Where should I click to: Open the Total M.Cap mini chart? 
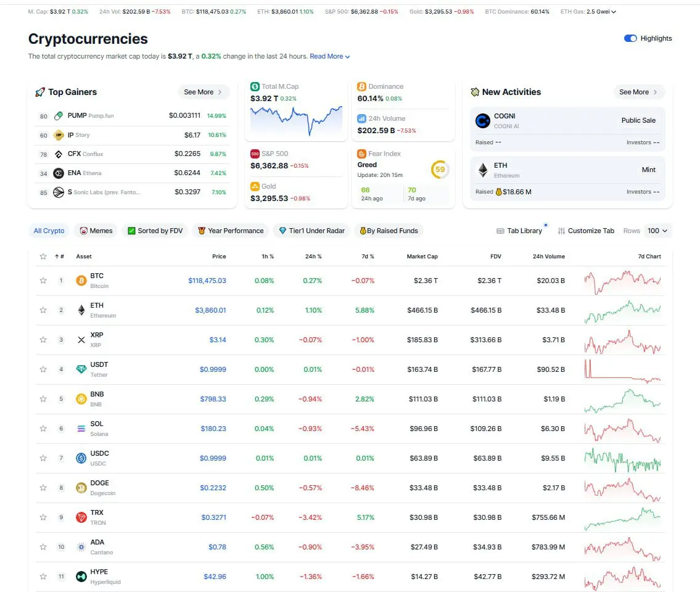pos(296,120)
